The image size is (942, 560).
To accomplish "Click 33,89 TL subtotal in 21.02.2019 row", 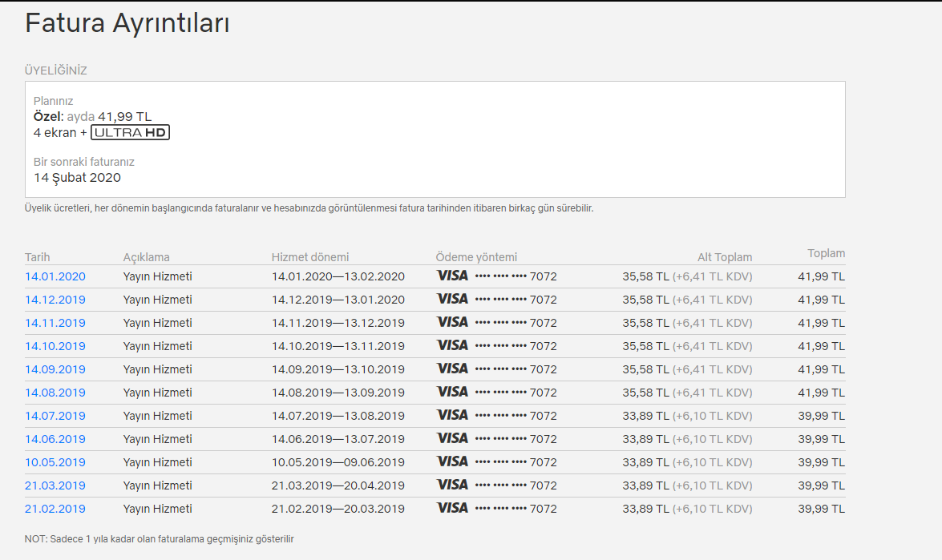I will [x=645, y=509].
